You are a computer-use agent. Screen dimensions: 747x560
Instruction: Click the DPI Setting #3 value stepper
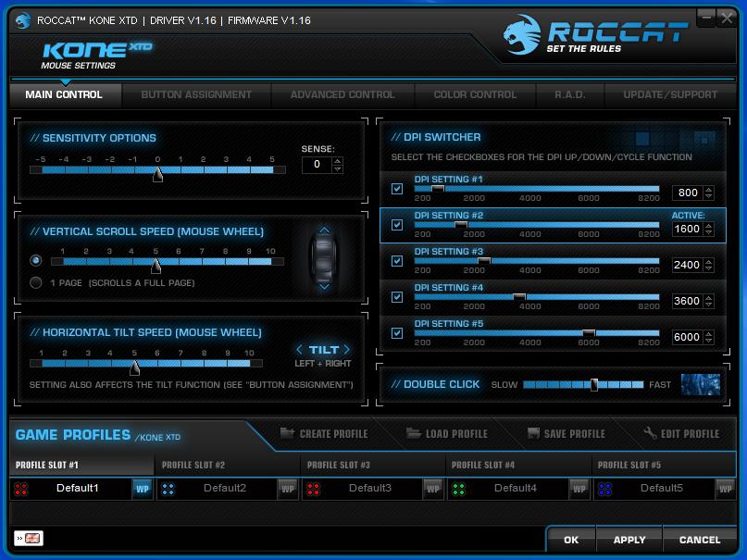(708, 265)
